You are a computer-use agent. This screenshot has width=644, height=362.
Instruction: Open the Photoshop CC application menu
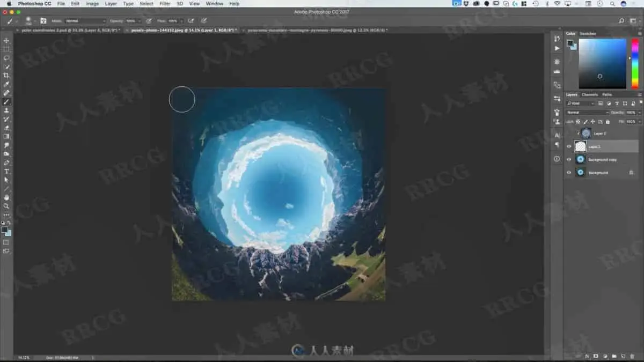pyautogui.click(x=36, y=4)
